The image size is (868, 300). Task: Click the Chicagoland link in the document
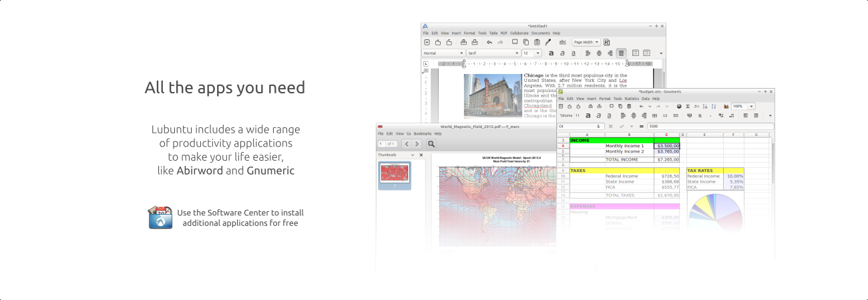537,105
